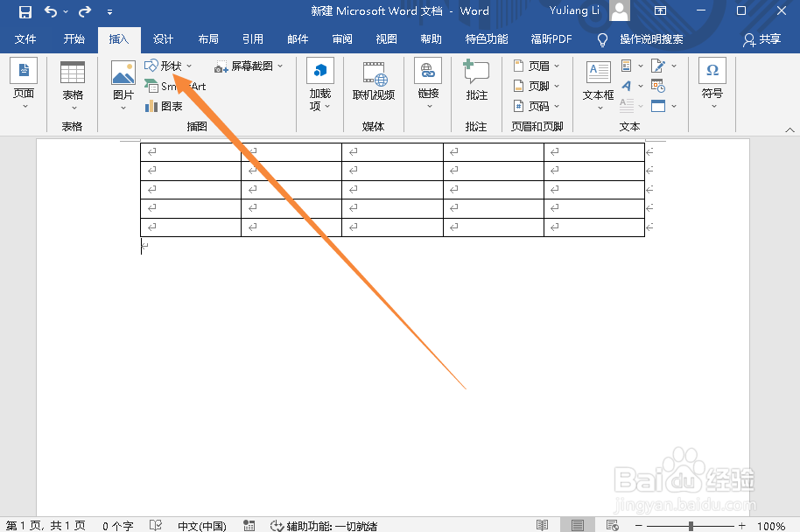Click the zoom slider handle
Screen dimensions: 800x532
click(691, 525)
